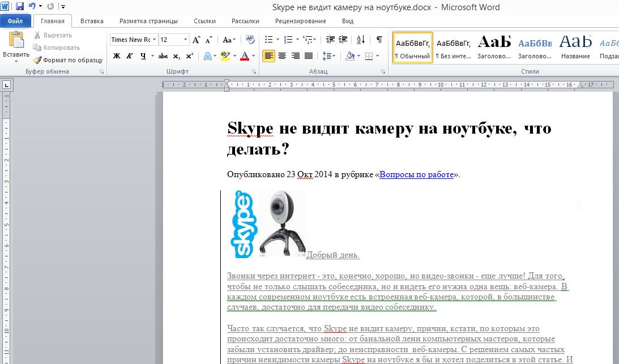Viewport: 619px width, 364px height.
Task: Toggle align left paragraph button
Action: coord(268,56)
